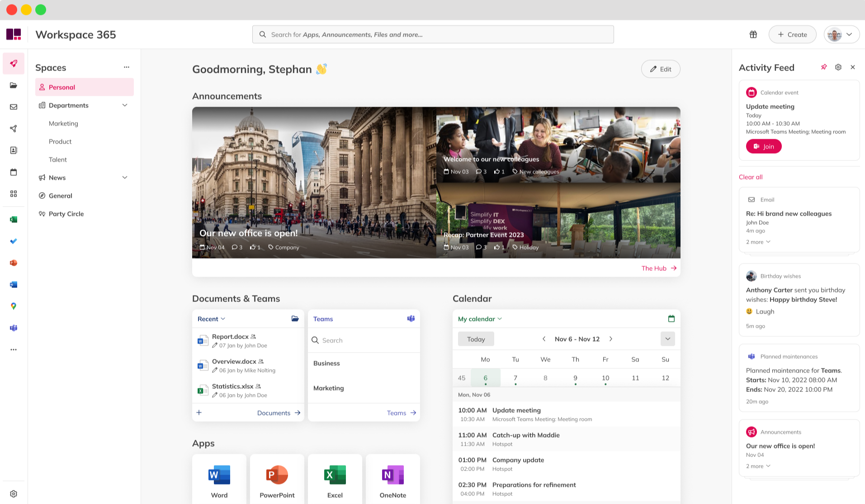Open Our new office is open announcement
The width and height of the screenshot is (865, 504).
(x=314, y=183)
